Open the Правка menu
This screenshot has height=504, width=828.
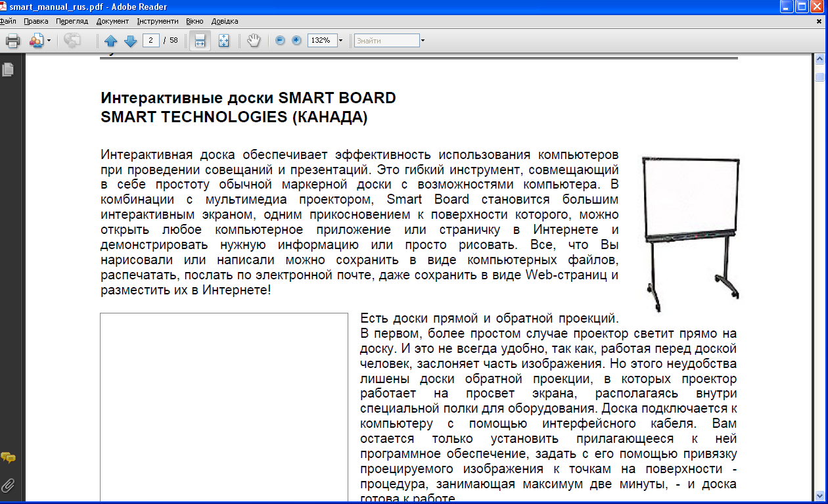point(36,21)
